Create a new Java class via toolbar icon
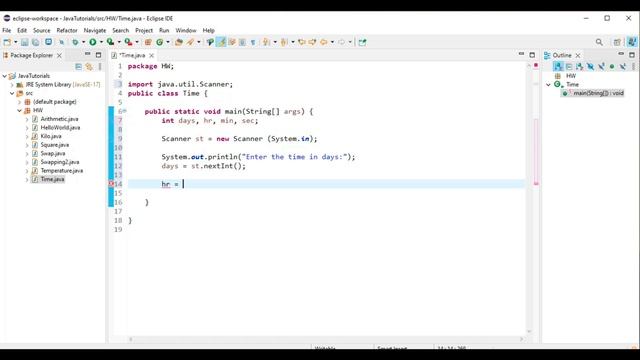The width and height of the screenshot is (640, 360). point(160,42)
